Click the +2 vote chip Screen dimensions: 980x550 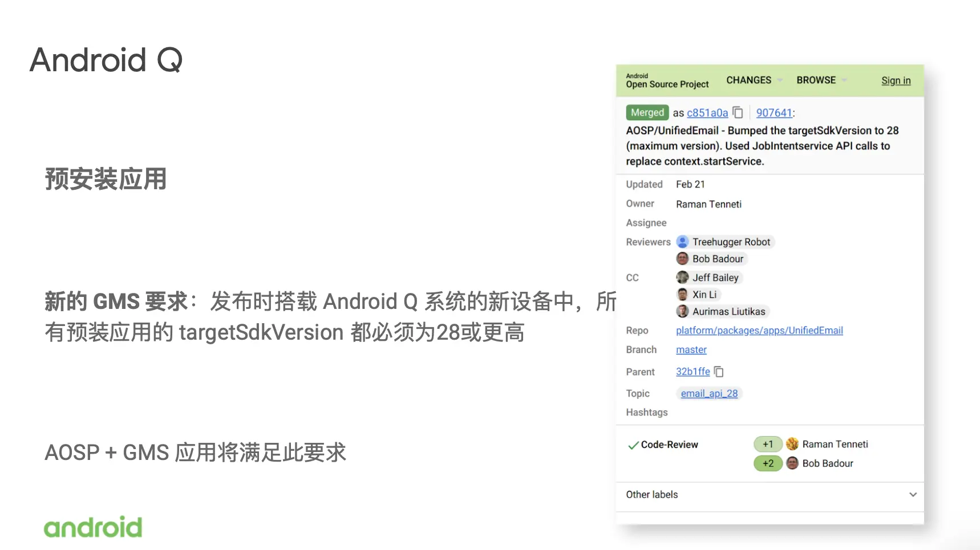768,463
